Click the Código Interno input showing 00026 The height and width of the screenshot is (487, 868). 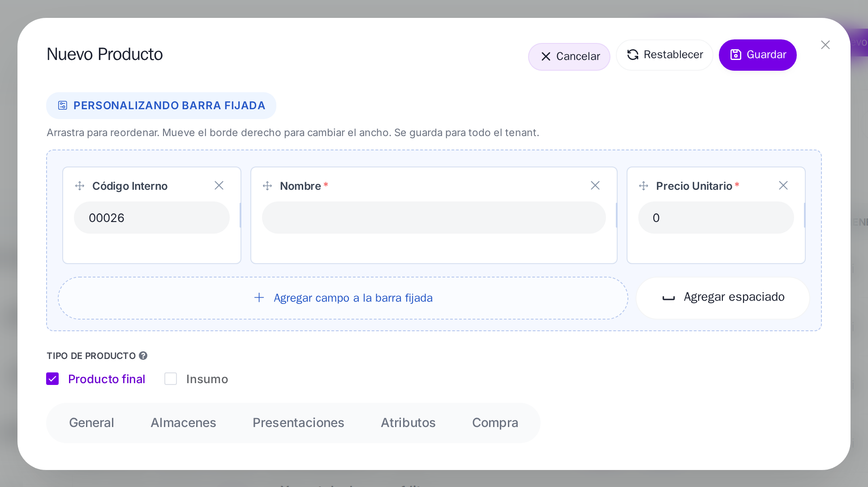[152, 218]
